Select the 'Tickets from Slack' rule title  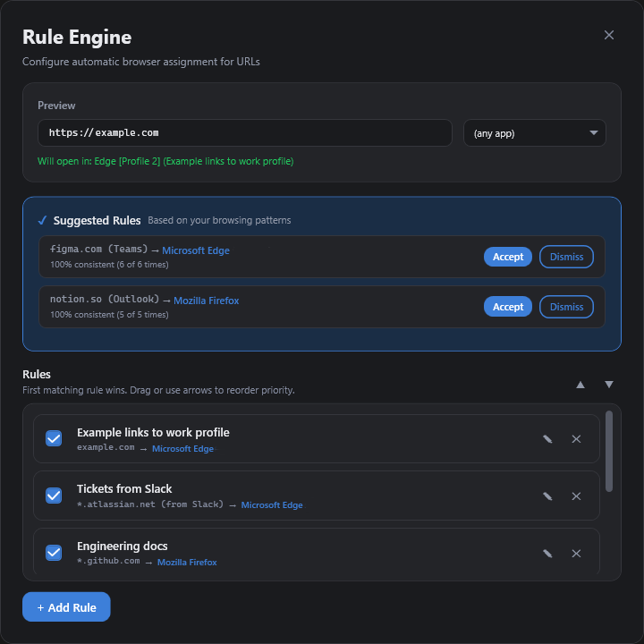pyautogui.click(x=124, y=488)
